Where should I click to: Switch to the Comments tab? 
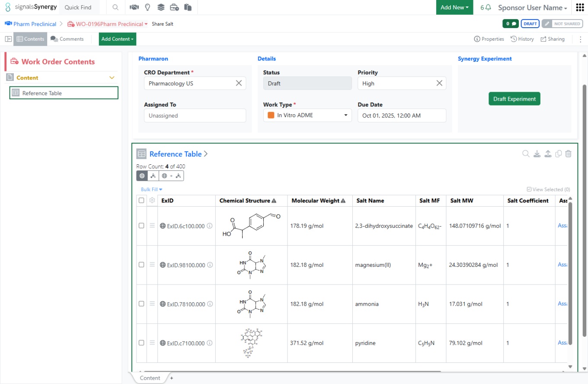pyautogui.click(x=67, y=39)
